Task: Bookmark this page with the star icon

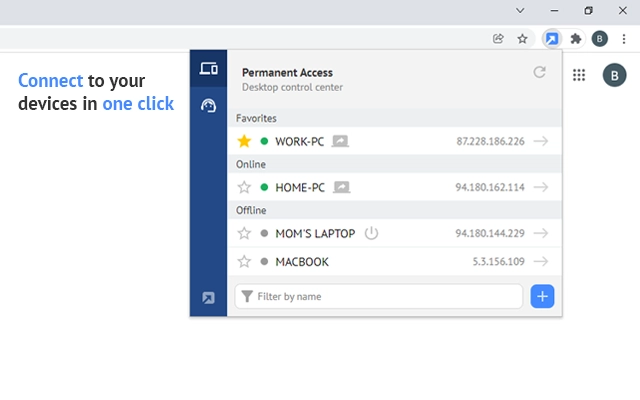Action: (x=522, y=39)
